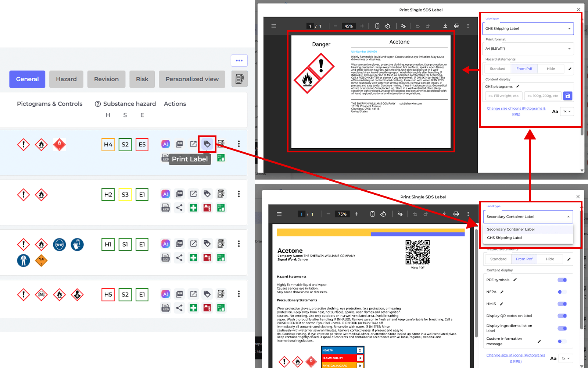
Task: Open the GHS Shipping Label type dropdown
Action: (x=528, y=29)
